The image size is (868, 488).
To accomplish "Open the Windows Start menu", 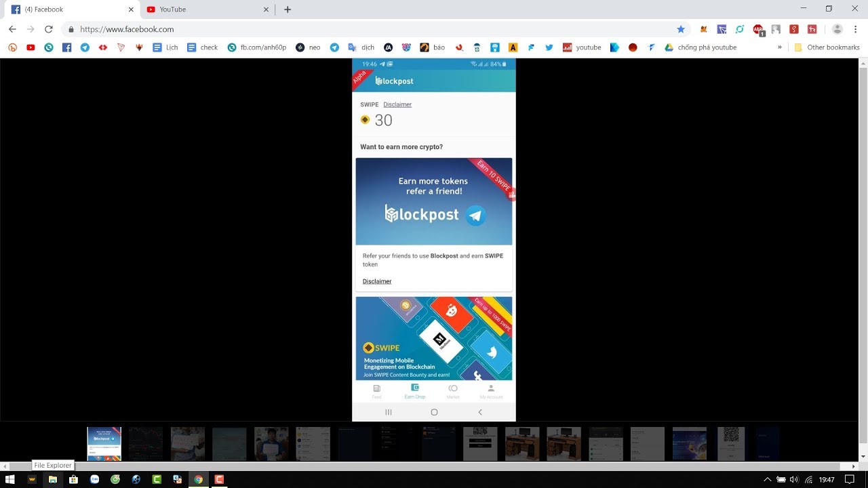I will point(10,479).
